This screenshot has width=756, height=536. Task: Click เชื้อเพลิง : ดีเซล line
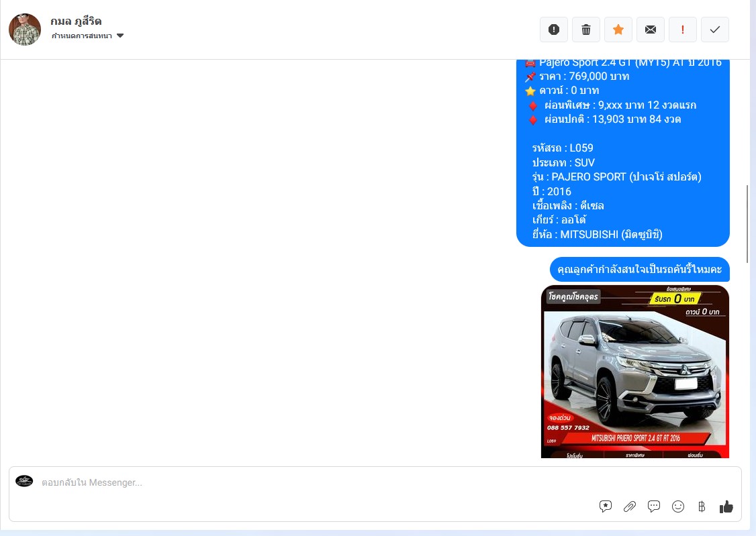point(568,206)
